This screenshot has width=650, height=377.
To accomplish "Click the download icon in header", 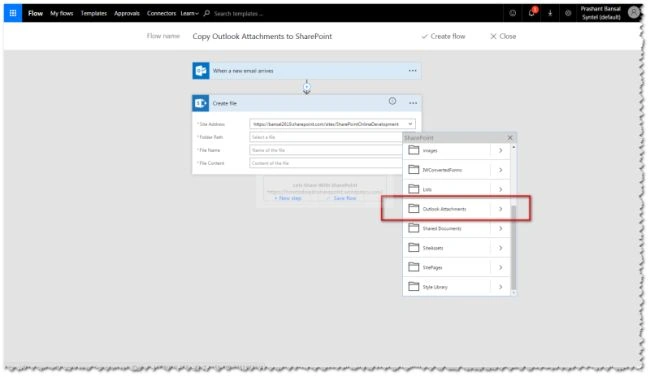I will click(550, 13).
